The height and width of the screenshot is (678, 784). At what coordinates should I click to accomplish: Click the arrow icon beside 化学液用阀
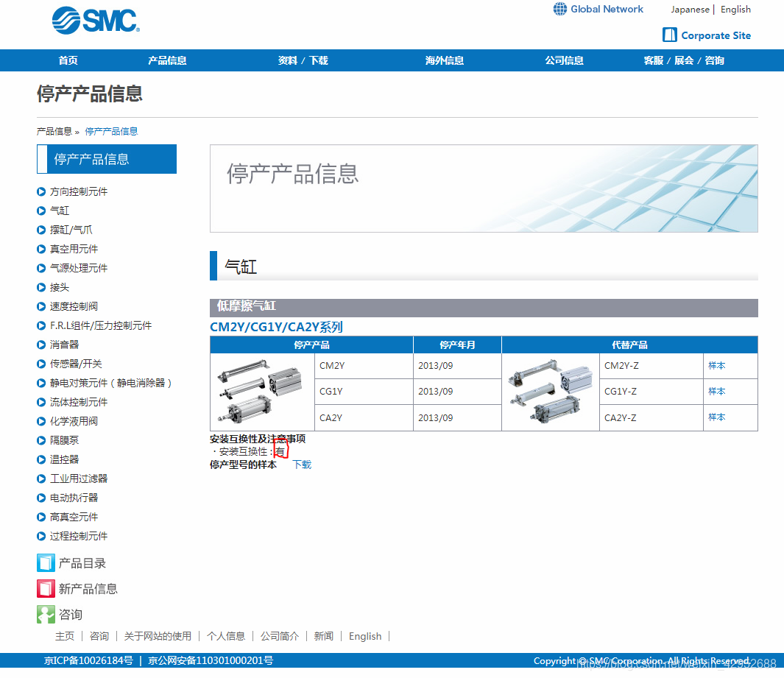coord(41,422)
